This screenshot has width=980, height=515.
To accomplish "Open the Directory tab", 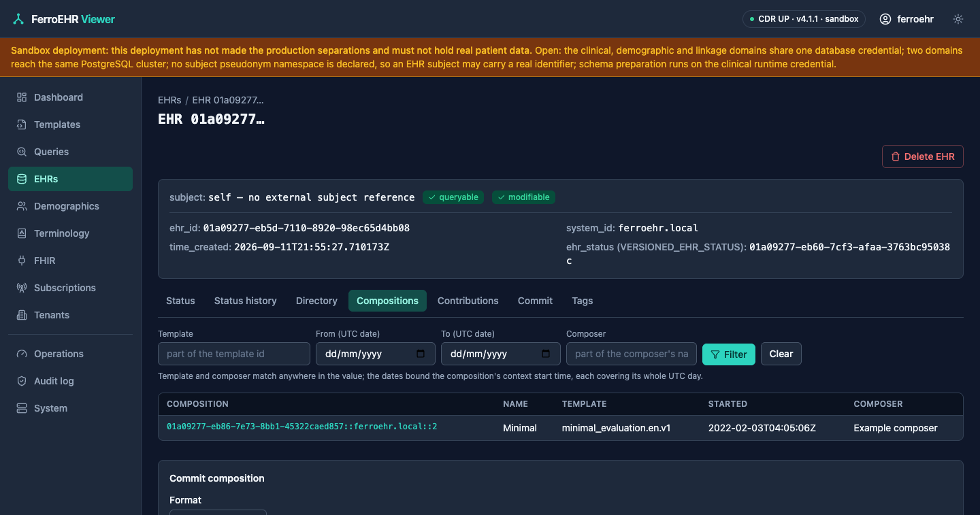I will (316, 301).
